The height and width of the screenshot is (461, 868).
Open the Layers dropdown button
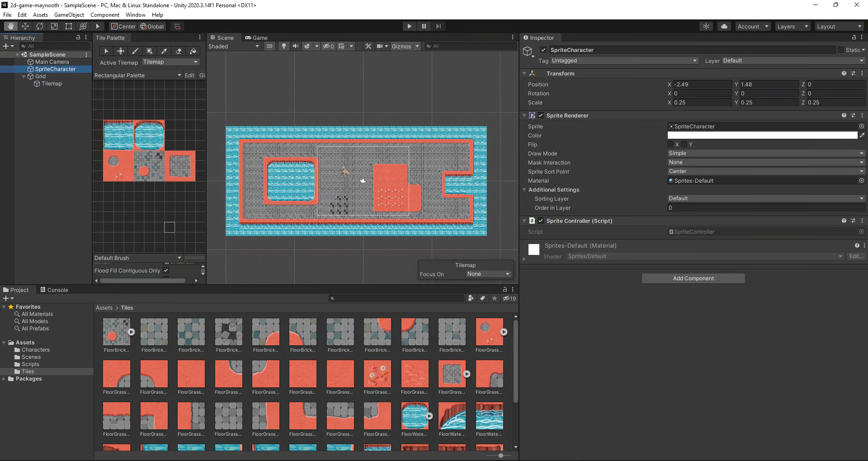coord(792,26)
